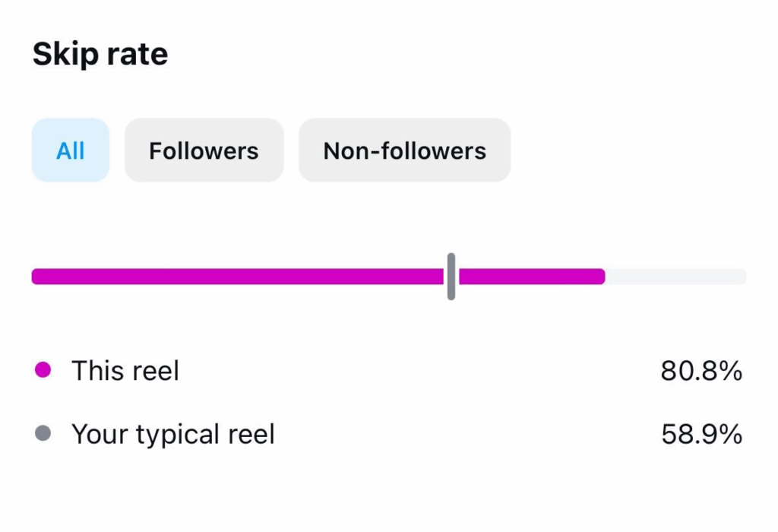
Task: Click the 58.9% value
Action: click(x=701, y=435)
